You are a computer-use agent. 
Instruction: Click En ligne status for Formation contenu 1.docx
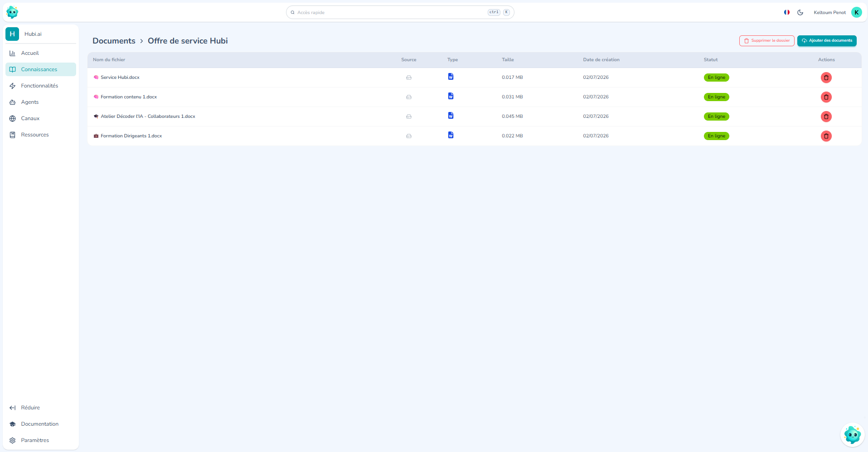[716, 97]
